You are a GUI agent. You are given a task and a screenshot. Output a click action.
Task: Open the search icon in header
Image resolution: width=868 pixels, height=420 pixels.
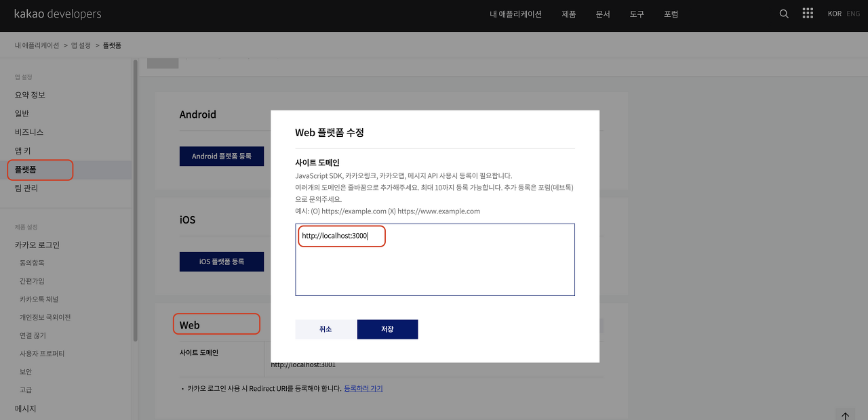(784, 14)
